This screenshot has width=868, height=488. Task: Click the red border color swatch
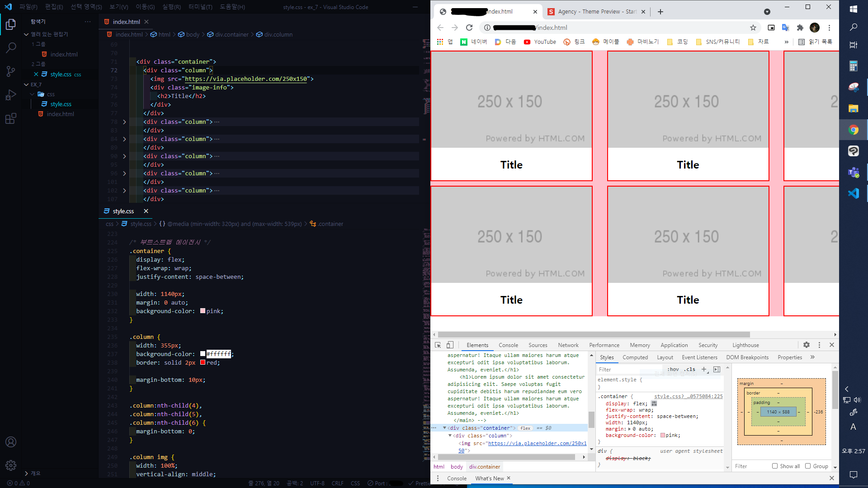click(x=203, y=363)
